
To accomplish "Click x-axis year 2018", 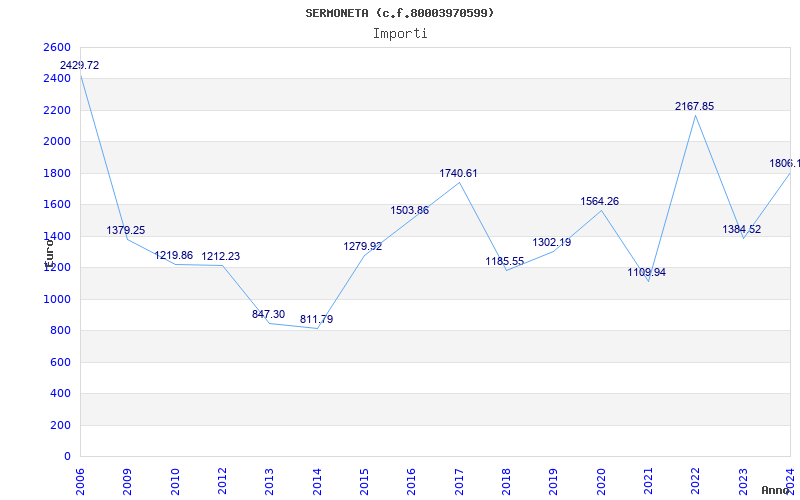I will click(506, 482).
